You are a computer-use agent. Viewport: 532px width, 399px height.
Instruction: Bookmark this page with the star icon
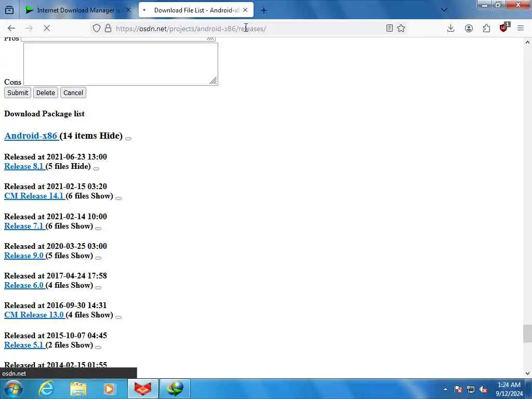coord(401,29)
